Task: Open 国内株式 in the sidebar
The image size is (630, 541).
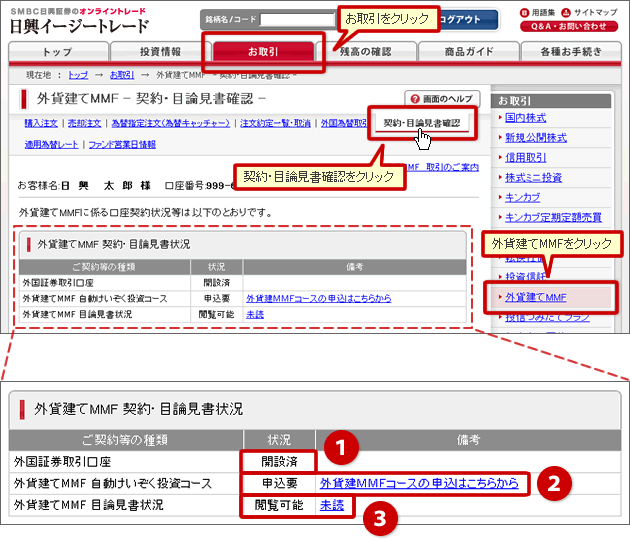Action: click(x=526, y=118)
